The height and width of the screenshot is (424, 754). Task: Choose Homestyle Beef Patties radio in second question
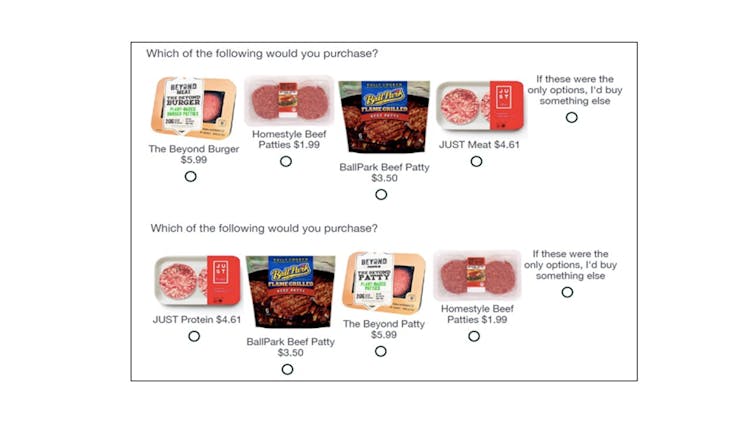474,336
